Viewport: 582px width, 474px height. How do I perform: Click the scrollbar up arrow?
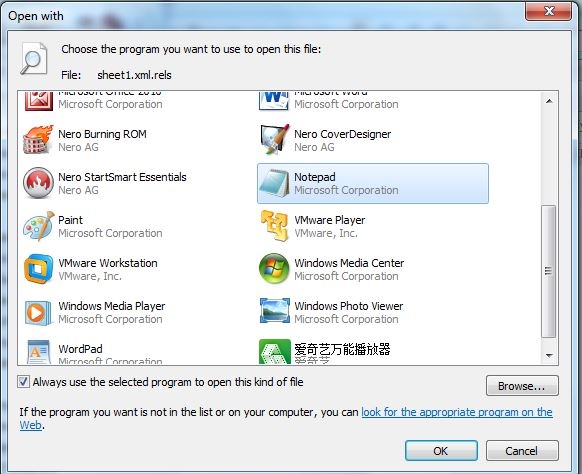coord(549,101)
